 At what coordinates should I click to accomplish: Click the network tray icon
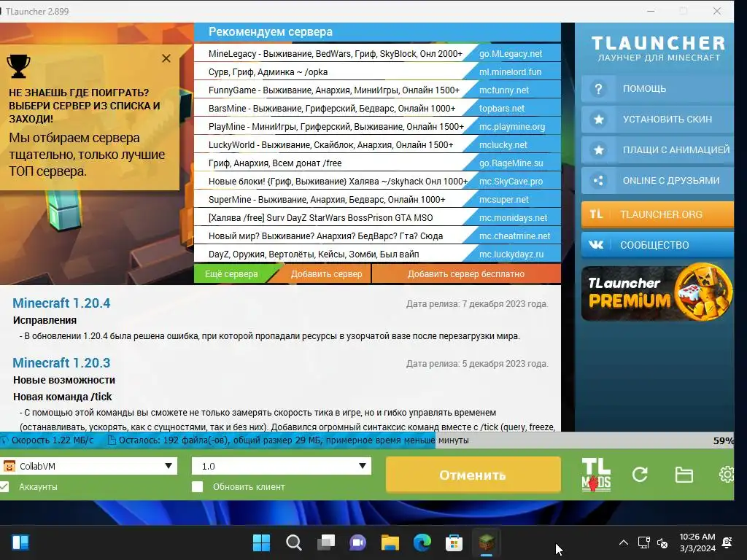click(643, 542)
